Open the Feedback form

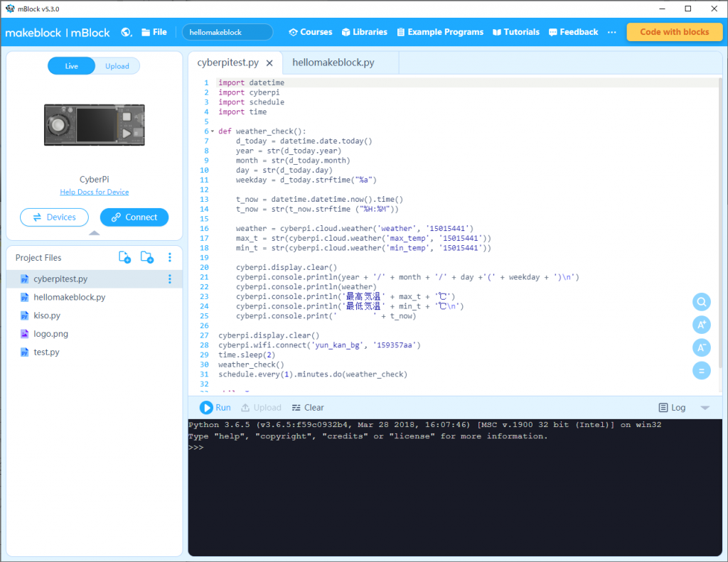click(574, 32)
